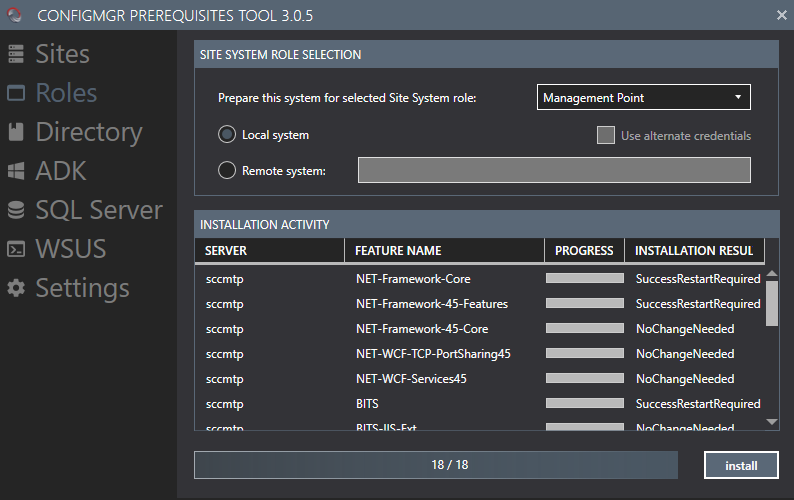Click SuccessRestartRequired result for NET-Framework-Core

coord(698,279)
